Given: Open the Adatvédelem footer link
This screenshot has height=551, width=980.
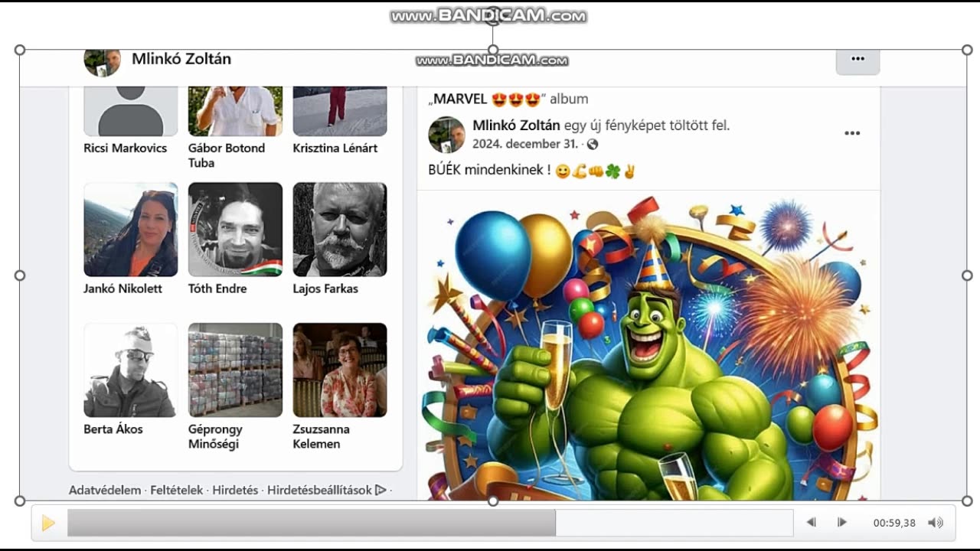Looking at the screenshot, I should (x=105, y=491).
